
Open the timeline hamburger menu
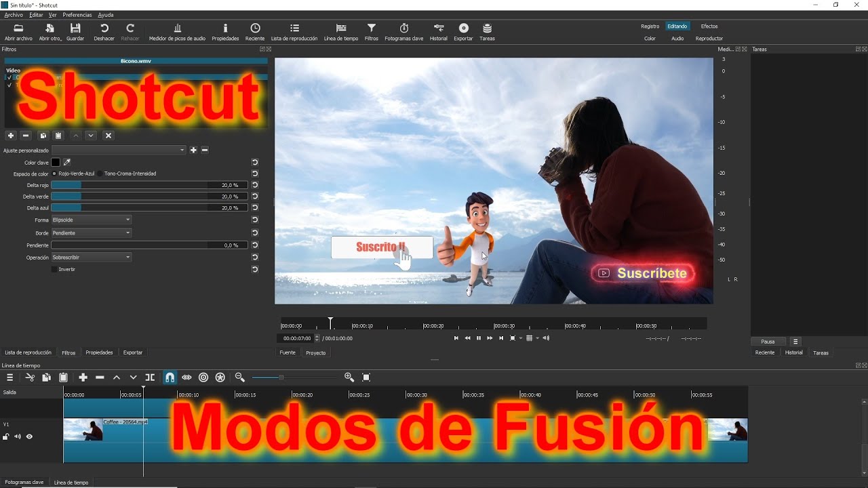pyautogui.click(x=9, y=378)
